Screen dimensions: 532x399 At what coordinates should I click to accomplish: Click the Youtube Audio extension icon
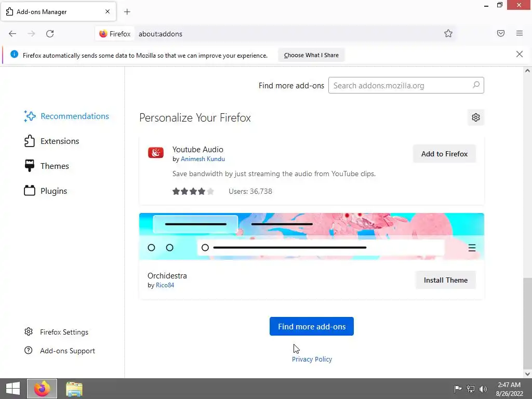point(156,153)
